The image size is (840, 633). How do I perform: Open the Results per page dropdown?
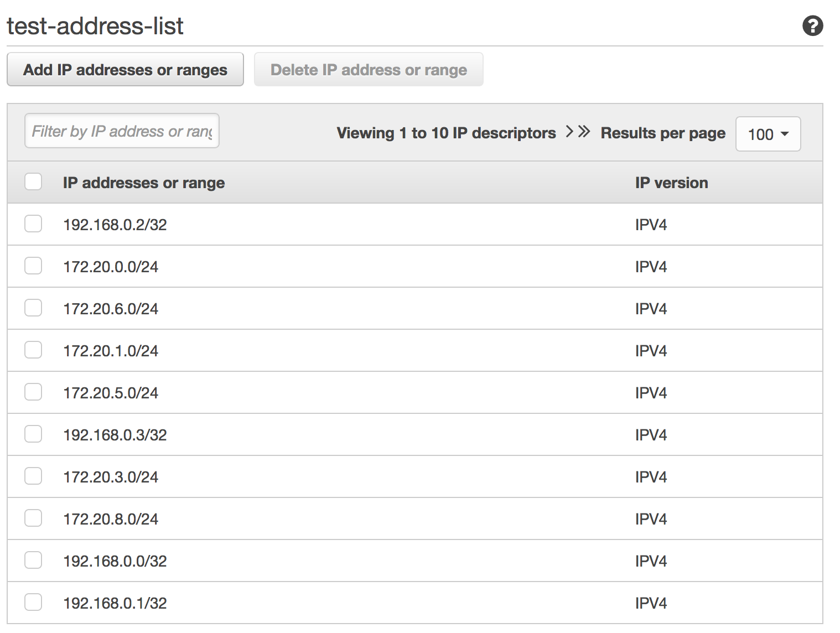[768, 134]
